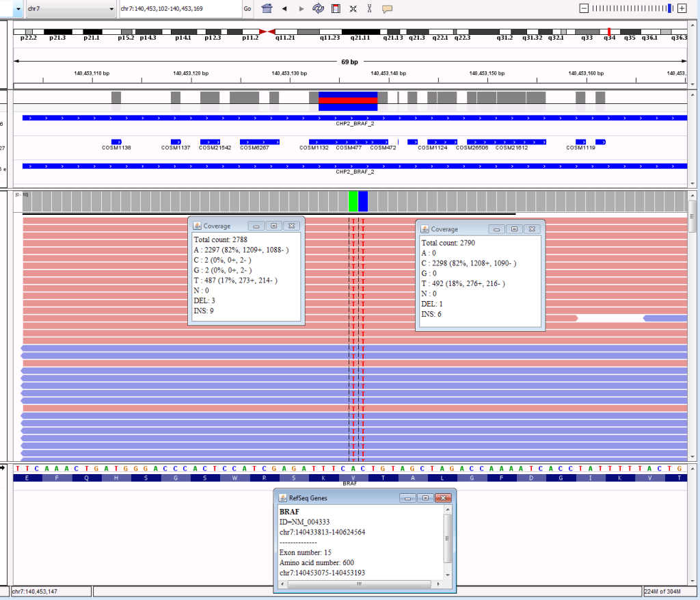Screen dimensions: 700x600
Task: Go back to previous locus
Action: 284,9
